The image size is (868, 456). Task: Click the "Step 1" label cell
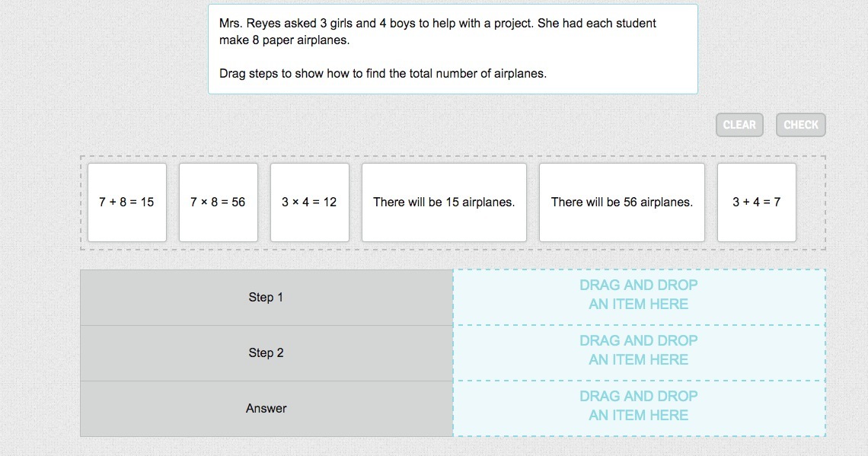pyautogui.click(x=266, y=298)
